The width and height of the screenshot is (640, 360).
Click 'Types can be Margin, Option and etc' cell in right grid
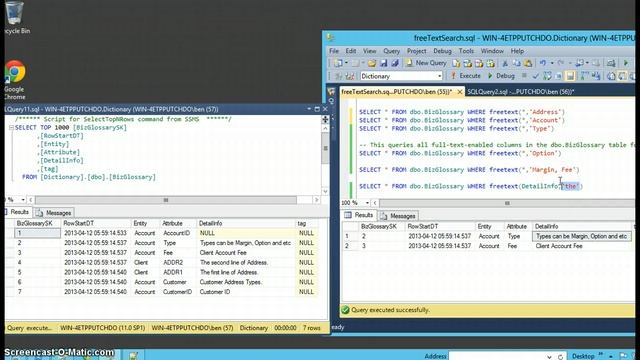[582, 236]
